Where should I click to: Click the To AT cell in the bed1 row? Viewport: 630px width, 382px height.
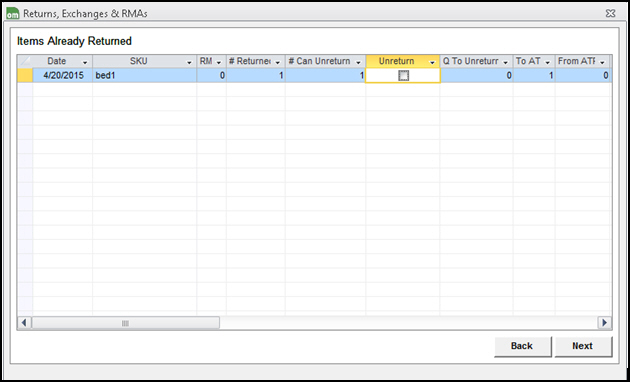coord(534,76)
